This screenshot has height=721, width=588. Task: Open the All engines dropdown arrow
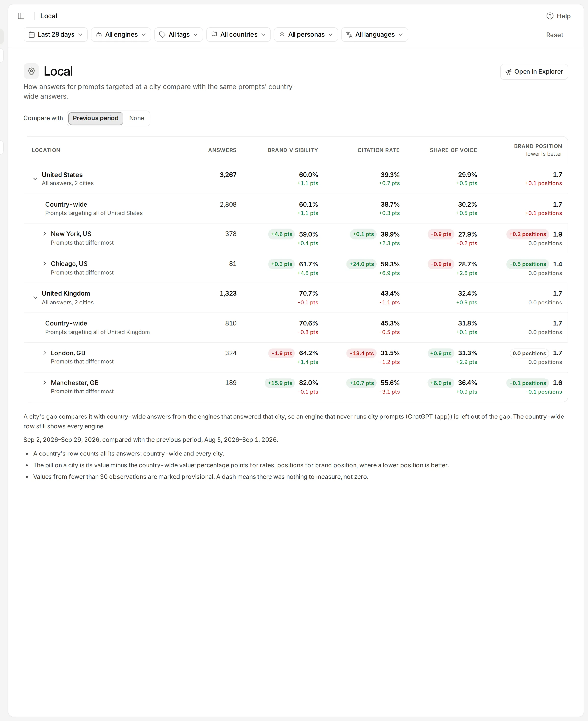click(x=144, y=35)
